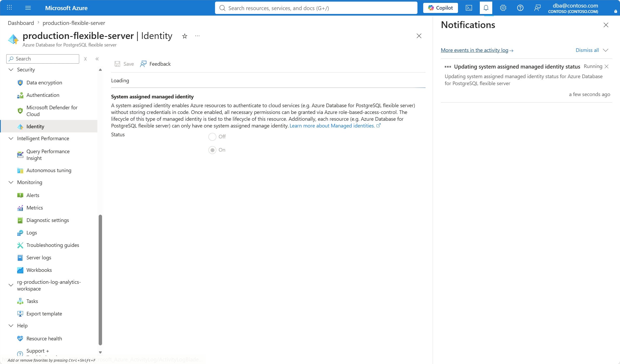Close the Identity blade

(419, 36)
